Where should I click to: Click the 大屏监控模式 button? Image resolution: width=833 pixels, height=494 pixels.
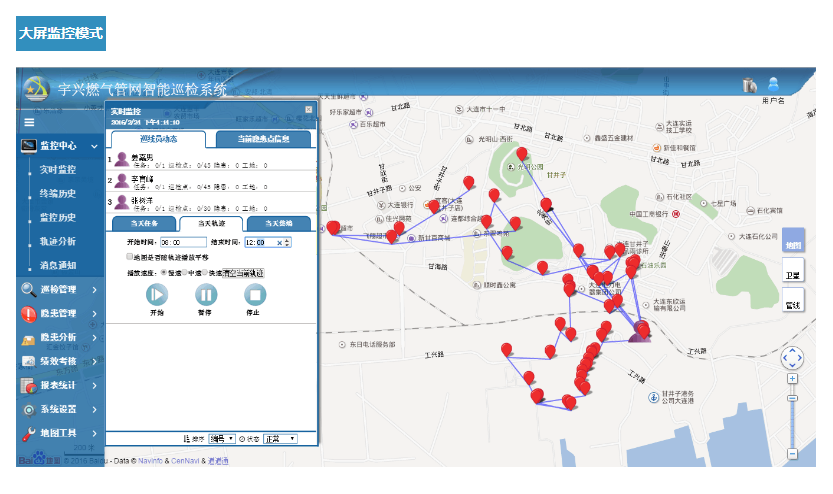click(x=61, y=33)
